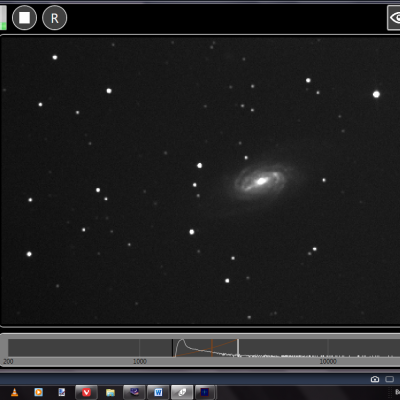
Task: Switch to the dark blue app taskbar button
Action: coord(206,392)
